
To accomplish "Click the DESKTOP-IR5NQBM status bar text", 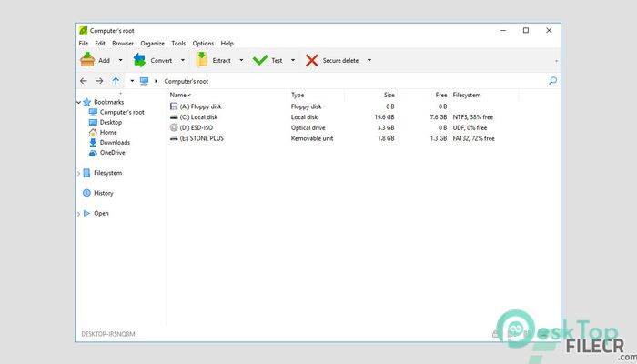I will pyautogui.click(x=108, y=334).
